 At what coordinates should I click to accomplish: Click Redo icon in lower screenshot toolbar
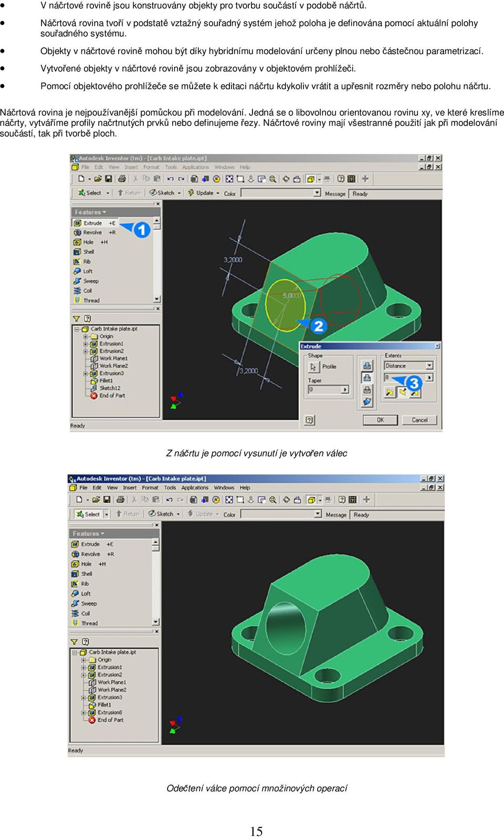coord(181,500)
